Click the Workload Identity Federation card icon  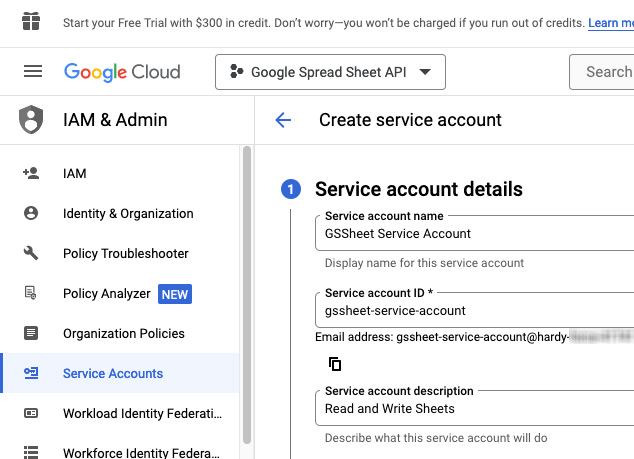tap(31, 413)
